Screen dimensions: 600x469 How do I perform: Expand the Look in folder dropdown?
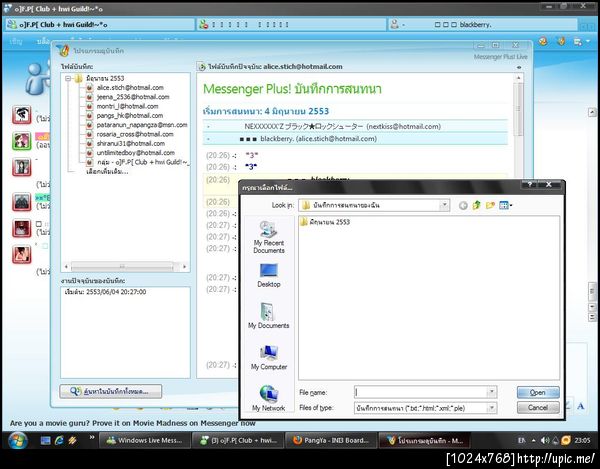(444, 205)
